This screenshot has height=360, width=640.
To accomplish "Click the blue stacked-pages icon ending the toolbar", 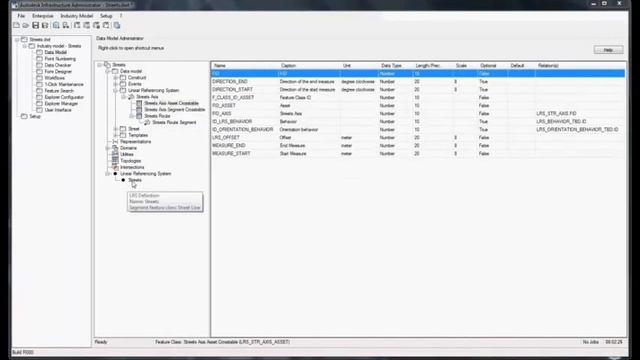I will [117, 25].
